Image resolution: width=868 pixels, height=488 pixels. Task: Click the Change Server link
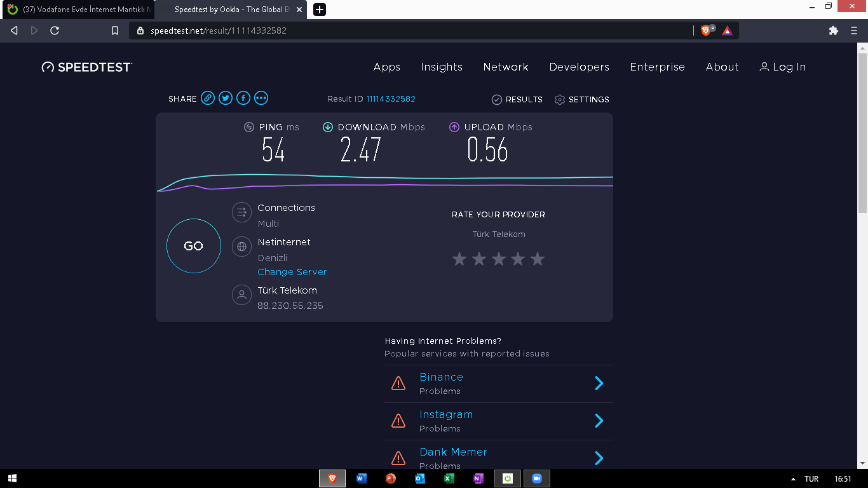click(x=292, y=272)
